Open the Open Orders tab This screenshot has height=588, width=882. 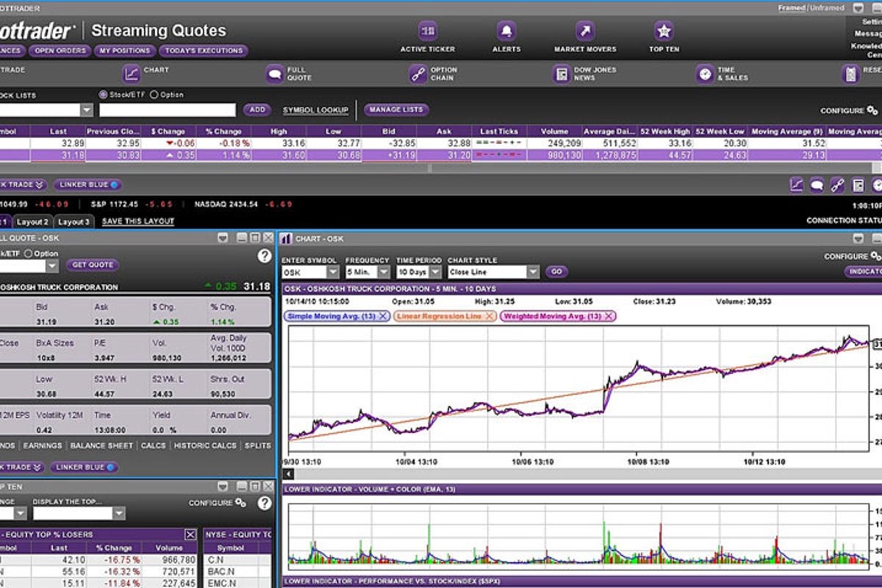click(61, 51)
